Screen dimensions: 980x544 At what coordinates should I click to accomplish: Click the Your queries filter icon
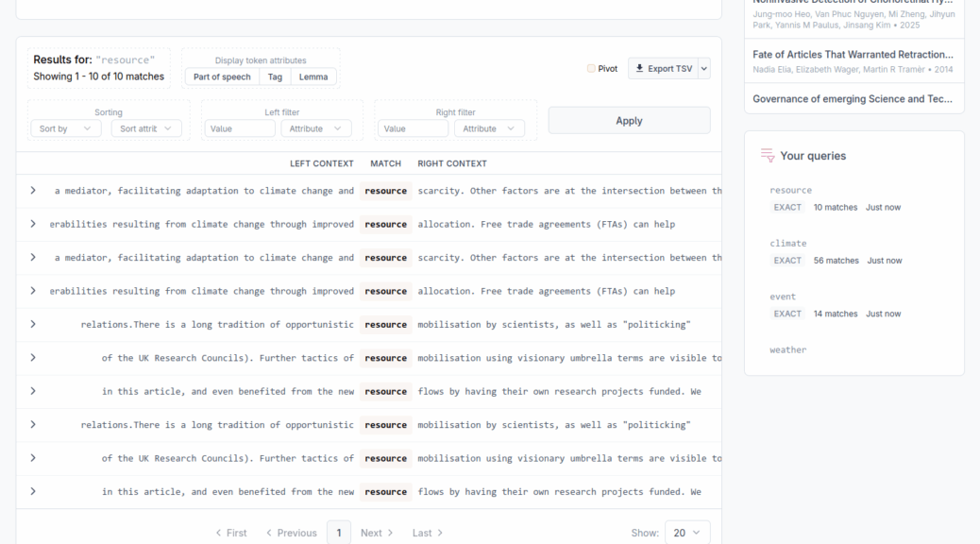click(768, 156)
